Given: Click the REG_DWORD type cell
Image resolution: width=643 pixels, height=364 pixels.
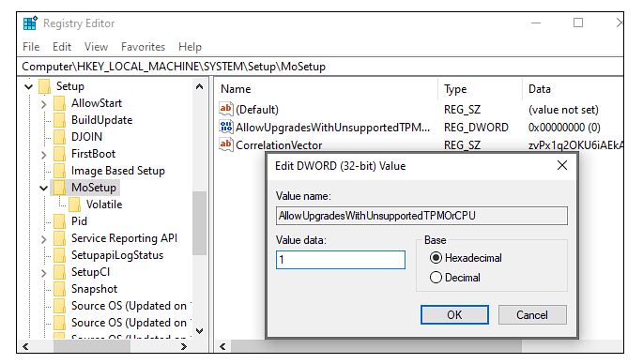Looking at the screenshot, I should [x=476, y=128].
